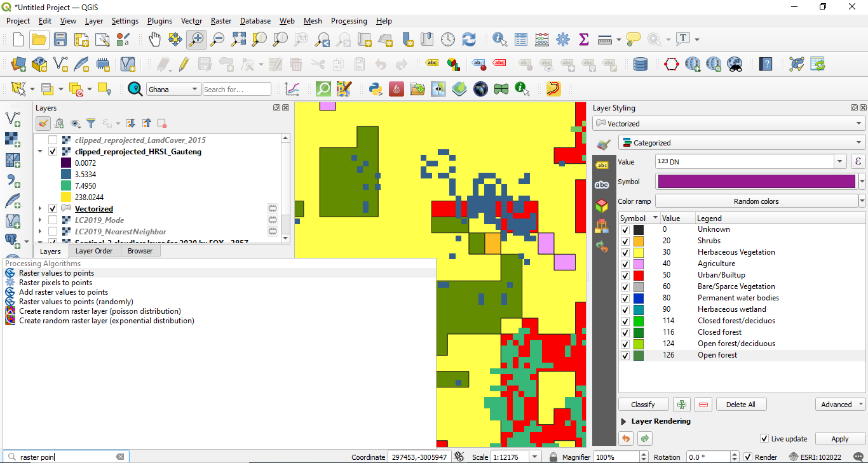Image resolution: width=868 pixels, height=463 pixels.
Task: Open the Ghana country dropdown
Action: [173, 90]
